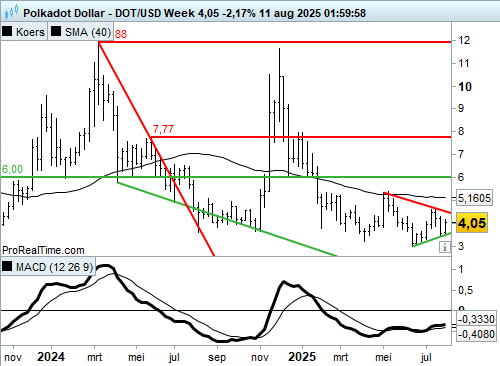Click the ProRealTime.com watermark link

tap(43, 250)
